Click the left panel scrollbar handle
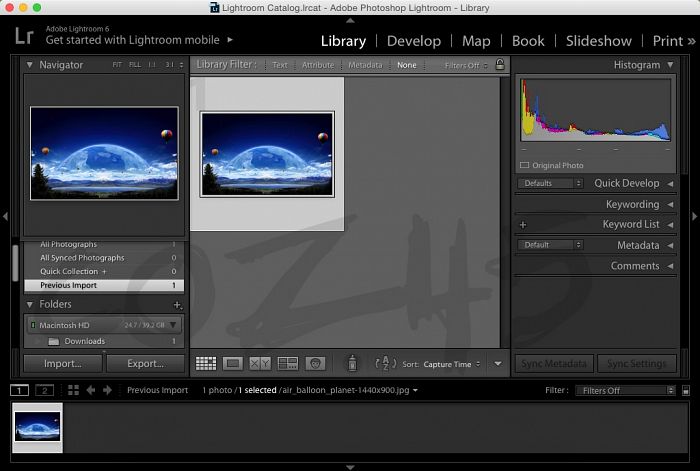Screen dimensions: 700x471 pos(15,262)
